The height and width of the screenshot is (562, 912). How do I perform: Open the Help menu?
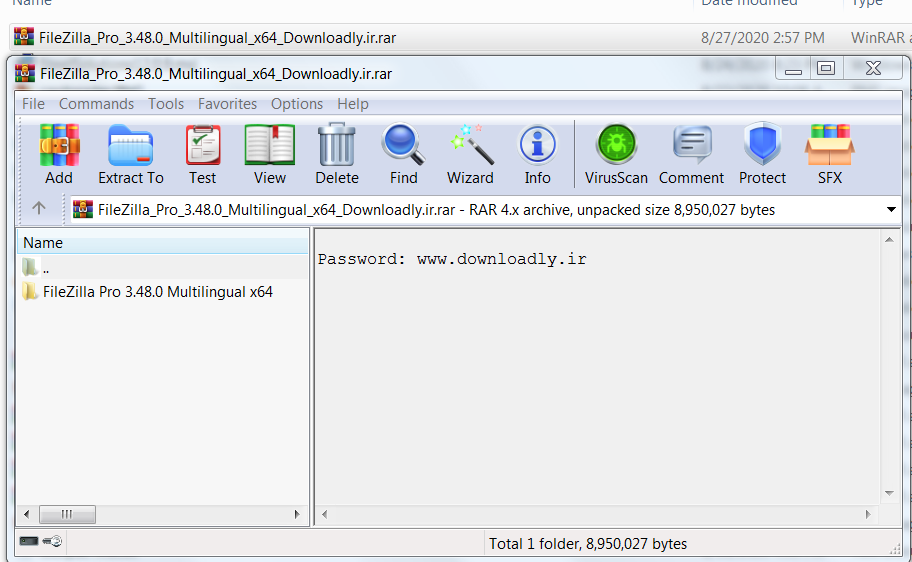[352, 104]
